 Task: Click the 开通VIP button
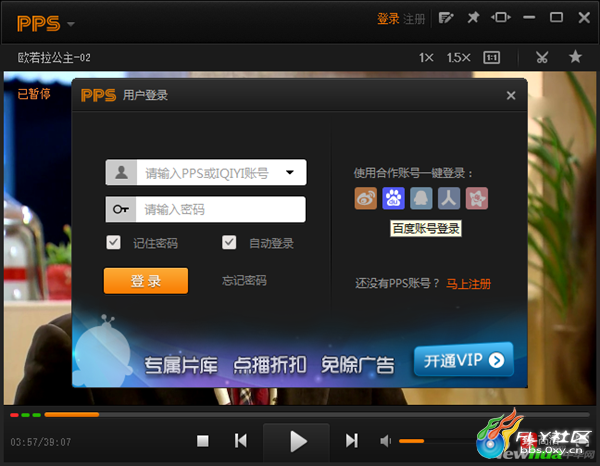(x=464, y=360)
